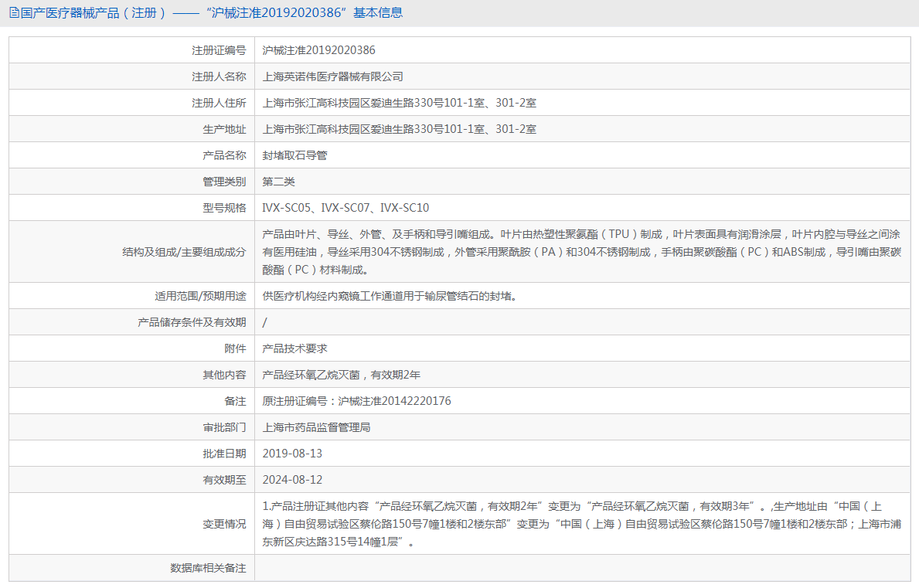Viewport: 919px width, 588px height.
Task: Click the 产品名称 label
Action: [x=224, y=156]
